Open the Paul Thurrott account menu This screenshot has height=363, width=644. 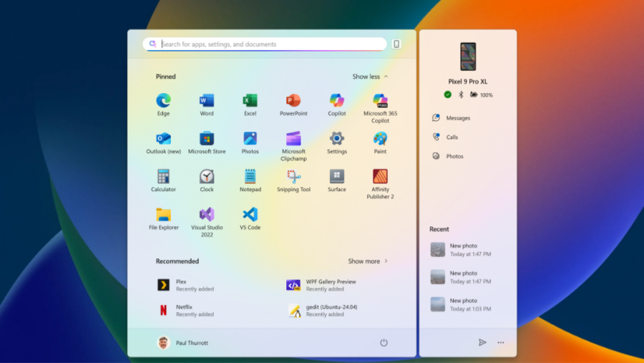coord(182,342)
